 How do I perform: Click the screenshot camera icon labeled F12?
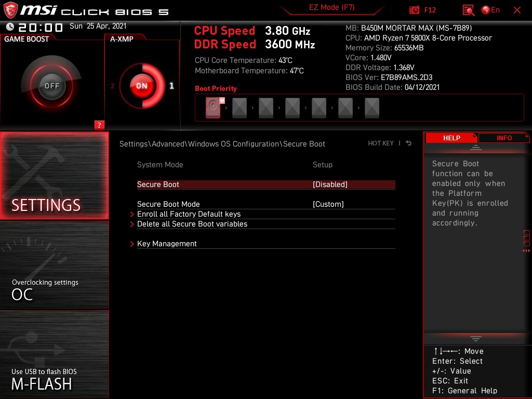coord(415,10)
